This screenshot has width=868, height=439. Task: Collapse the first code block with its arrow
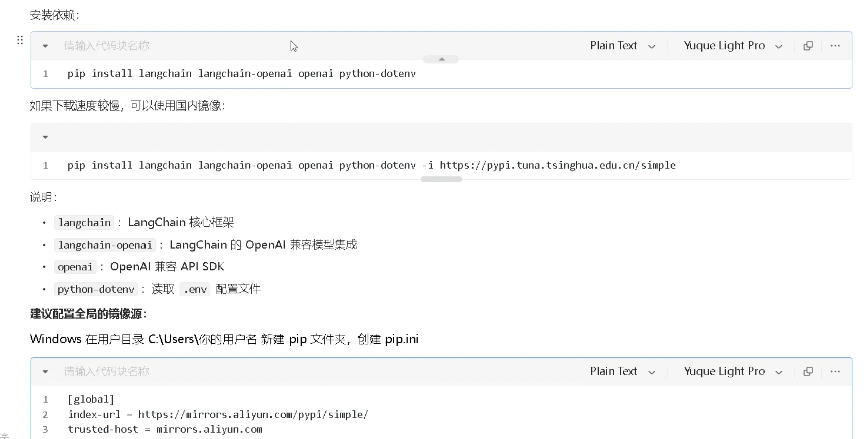click(x=45, y=46)
